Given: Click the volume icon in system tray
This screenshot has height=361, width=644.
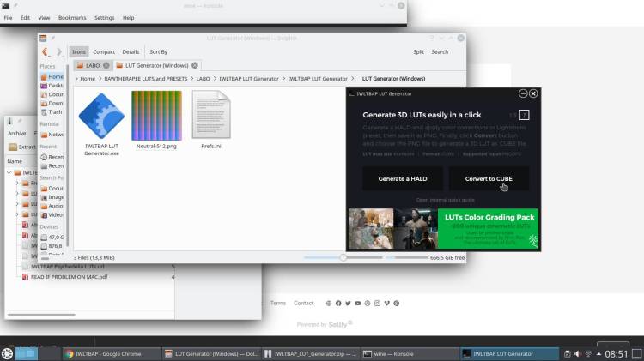Looking at the screenshot, I should (x=578, y=353).
